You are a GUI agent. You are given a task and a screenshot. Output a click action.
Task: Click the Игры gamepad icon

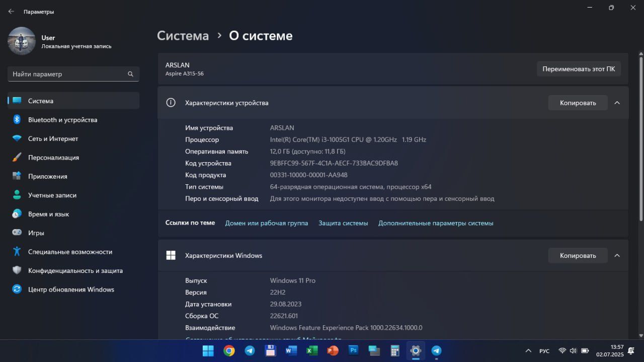(17, 233)
